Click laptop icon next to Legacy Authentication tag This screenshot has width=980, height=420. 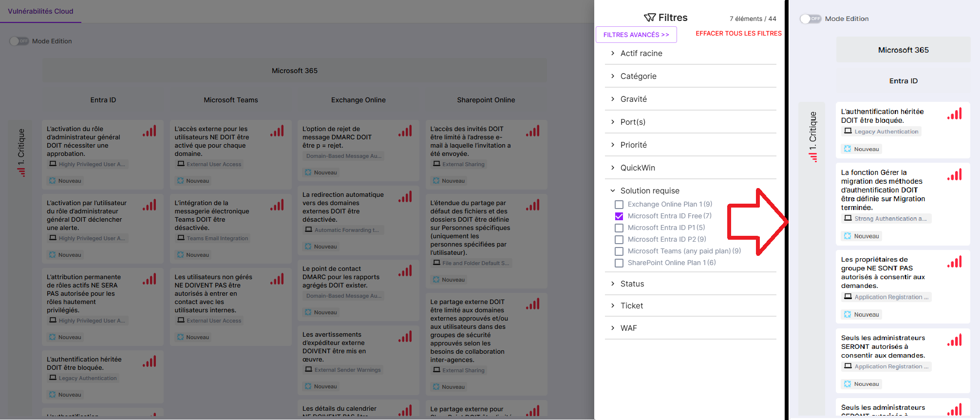click(x=848, y=132)
